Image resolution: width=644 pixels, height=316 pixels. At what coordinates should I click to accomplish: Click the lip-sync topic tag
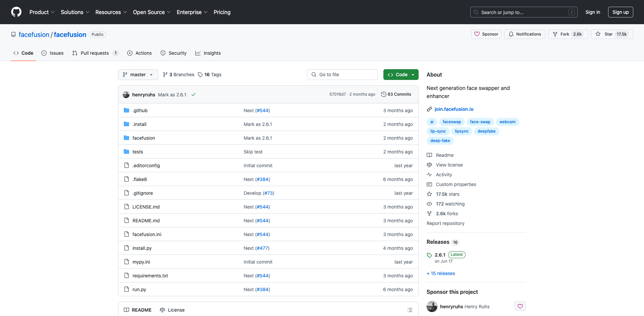(x=438, y=131)
